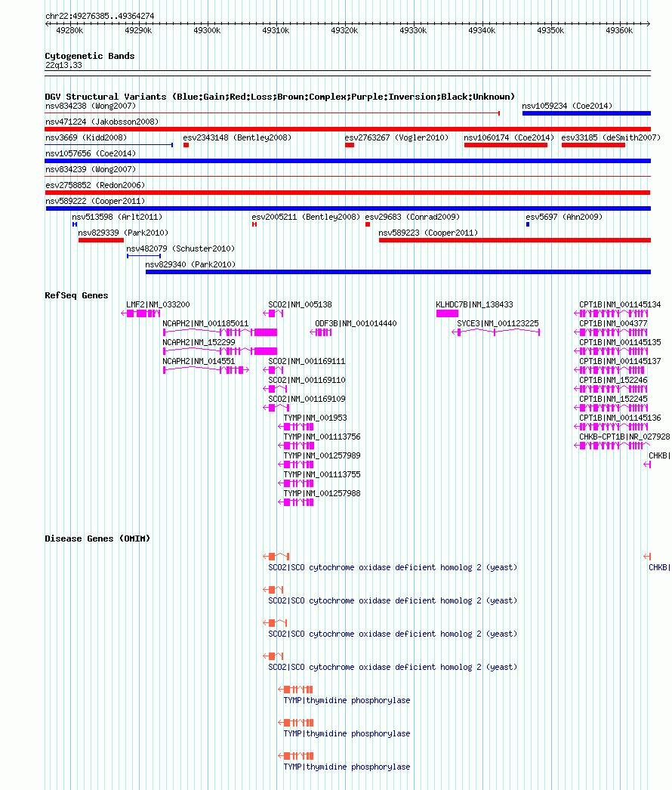
Task: Open nsv1060174 (Coe2014) red loss bar
Action: [506, 145]
